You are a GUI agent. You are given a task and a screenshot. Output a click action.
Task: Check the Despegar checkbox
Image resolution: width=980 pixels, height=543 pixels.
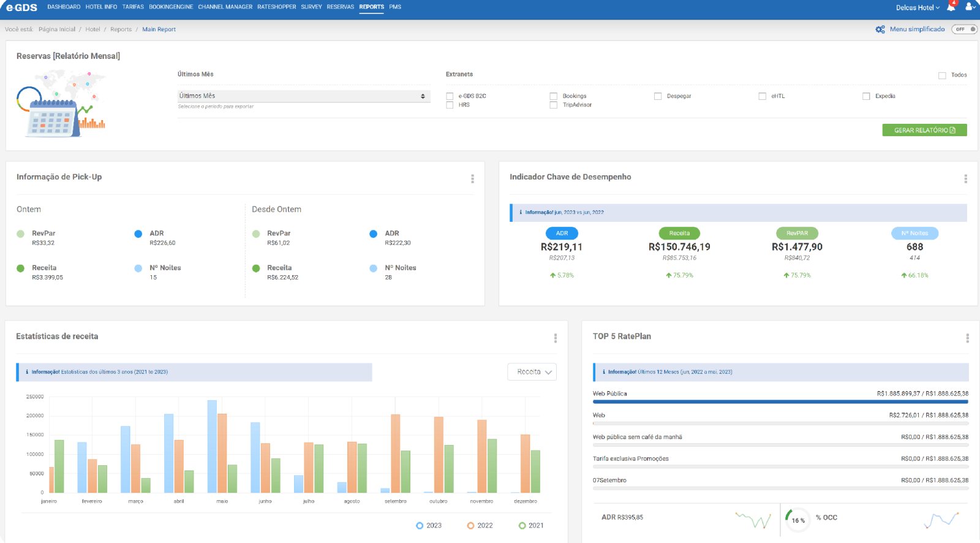click(658, 96)
